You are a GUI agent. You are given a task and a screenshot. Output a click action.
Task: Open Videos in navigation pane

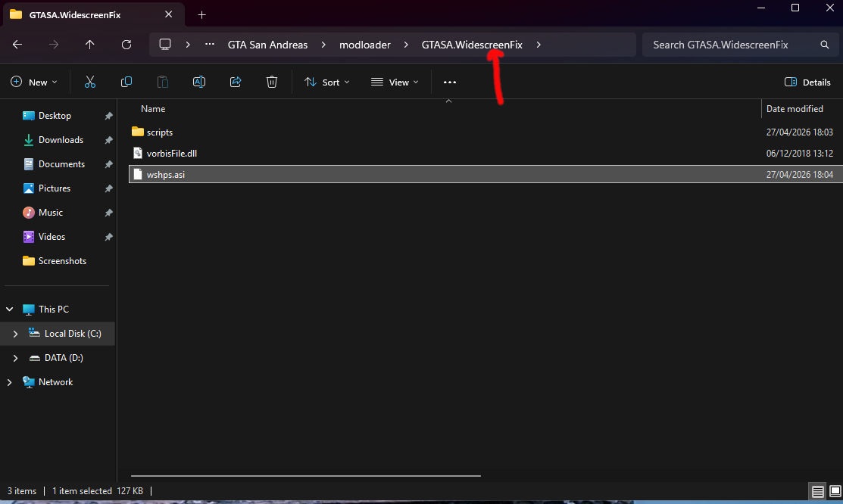[52, 236]
